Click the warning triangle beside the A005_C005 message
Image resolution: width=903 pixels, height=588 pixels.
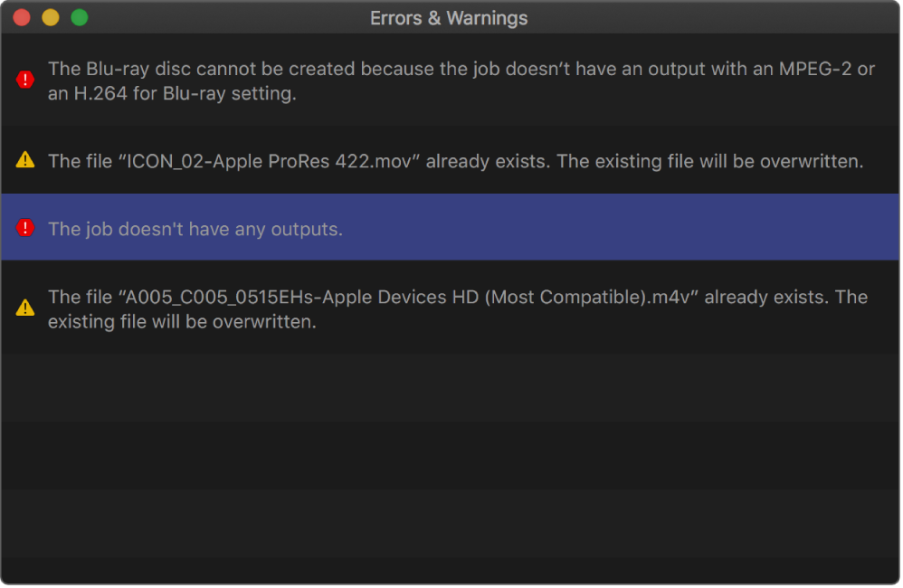tap(25, 308)
